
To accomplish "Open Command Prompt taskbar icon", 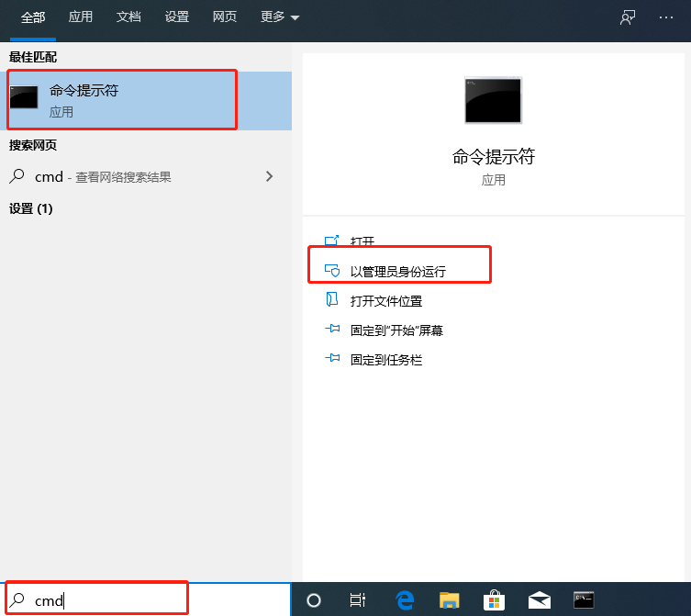I will (584, 600).
